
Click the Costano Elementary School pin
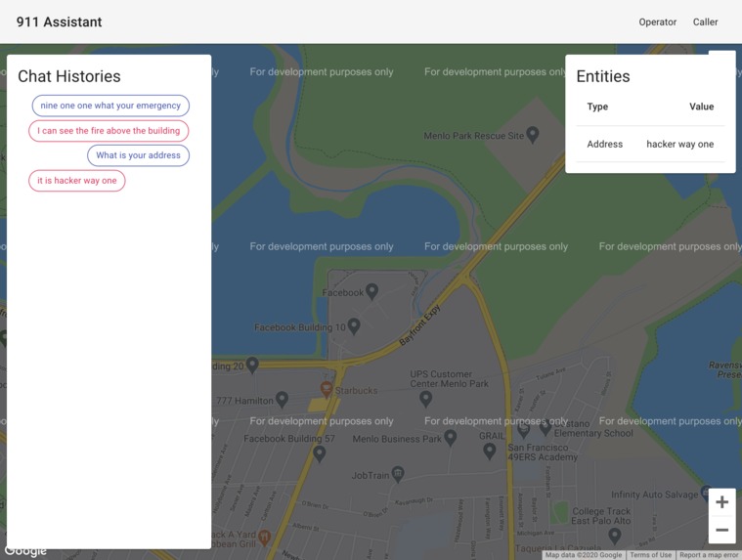[546, 428]
